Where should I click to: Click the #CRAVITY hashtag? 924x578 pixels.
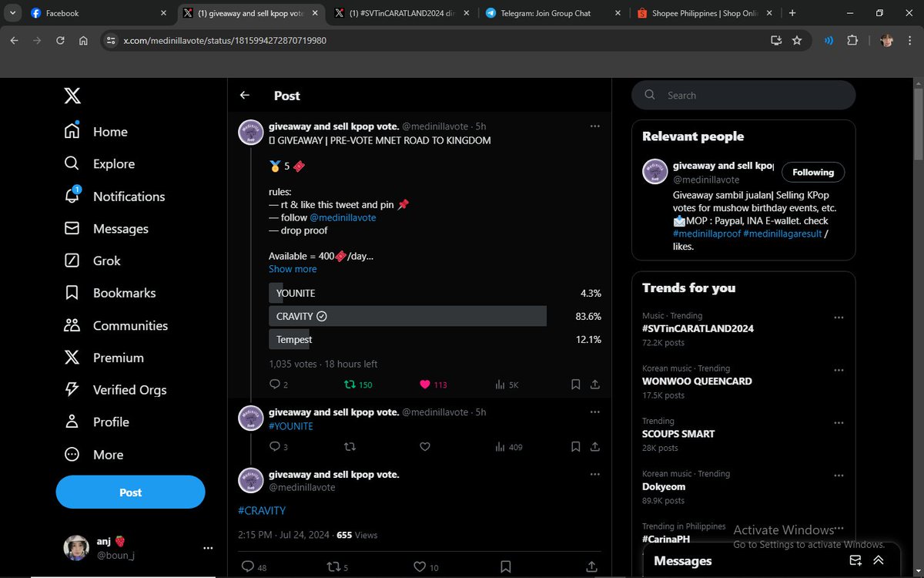coord(262,510)
